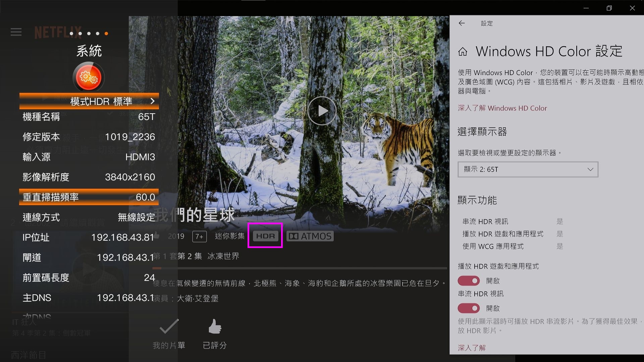The width and height of the screenshot is (644, 362).
Task: Click episode title 冰凍世界
Action: [x=223, y=256]
